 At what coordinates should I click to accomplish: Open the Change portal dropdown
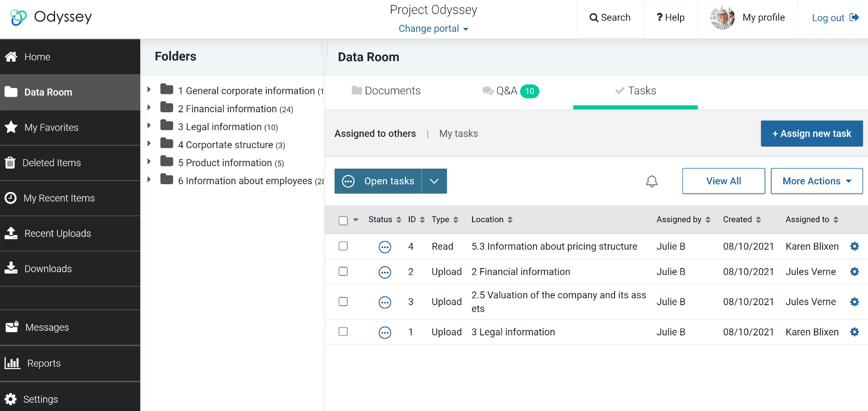433,29
